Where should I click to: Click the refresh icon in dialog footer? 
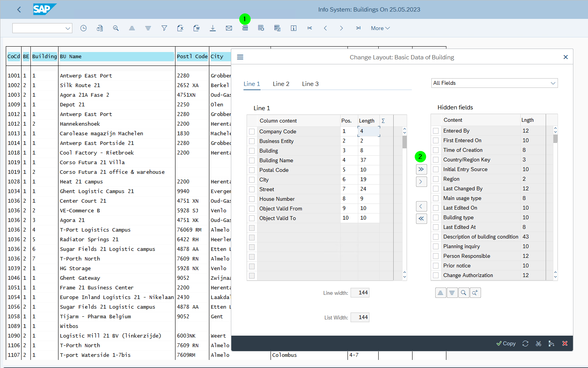(525, 343)
